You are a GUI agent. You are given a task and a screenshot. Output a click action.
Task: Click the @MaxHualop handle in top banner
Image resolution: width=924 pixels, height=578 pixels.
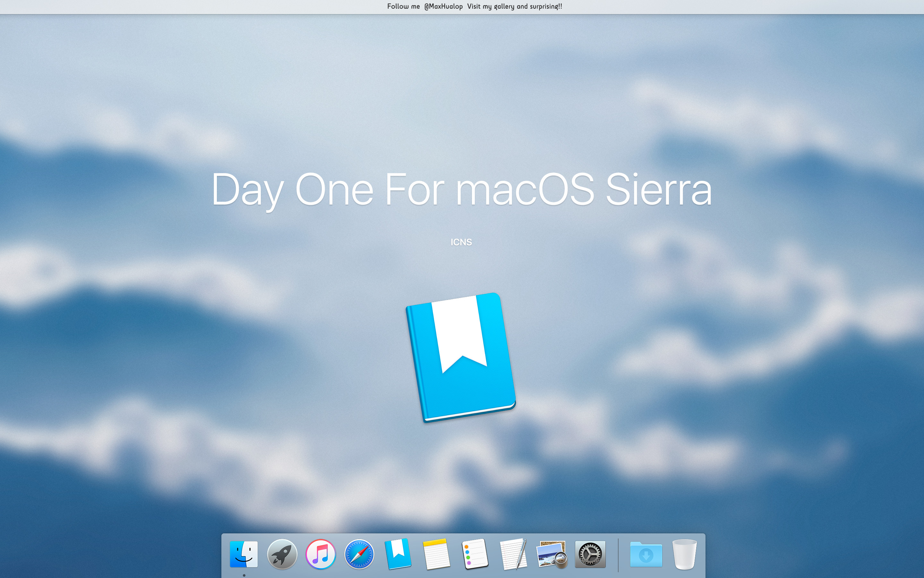[443, 6]
